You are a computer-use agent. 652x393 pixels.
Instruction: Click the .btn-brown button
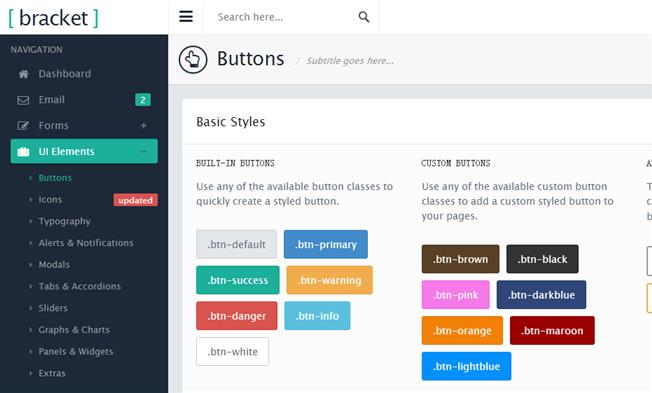pos(460,259)
